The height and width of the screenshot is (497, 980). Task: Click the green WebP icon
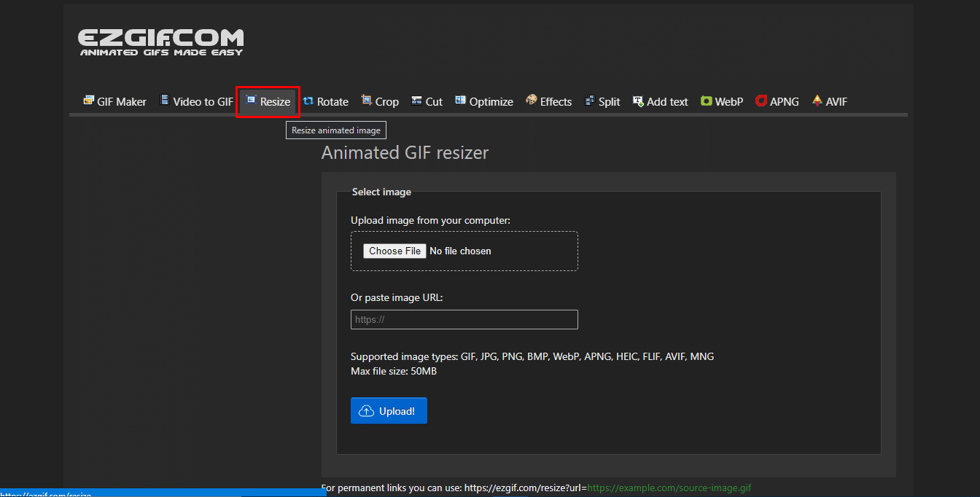[707, 101]
